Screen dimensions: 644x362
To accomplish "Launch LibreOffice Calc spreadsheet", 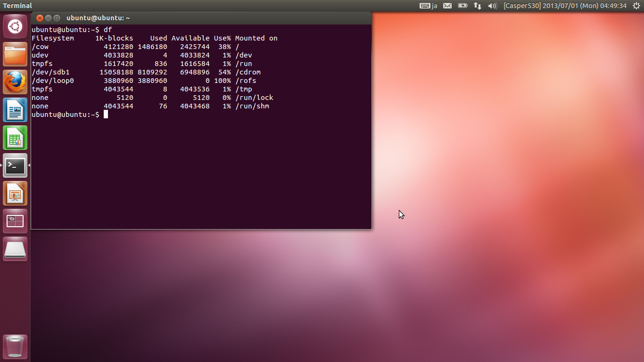I will (x=15, y=138).
